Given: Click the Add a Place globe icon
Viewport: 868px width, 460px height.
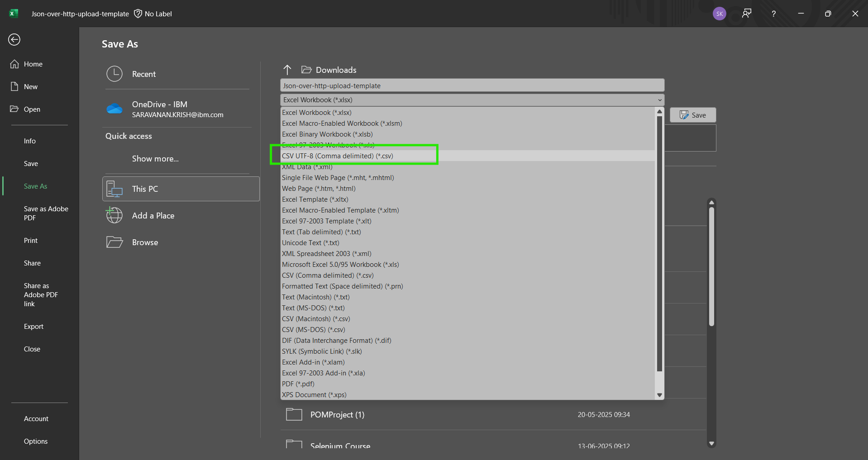Looking at the screenshot, I should [114, 215].
